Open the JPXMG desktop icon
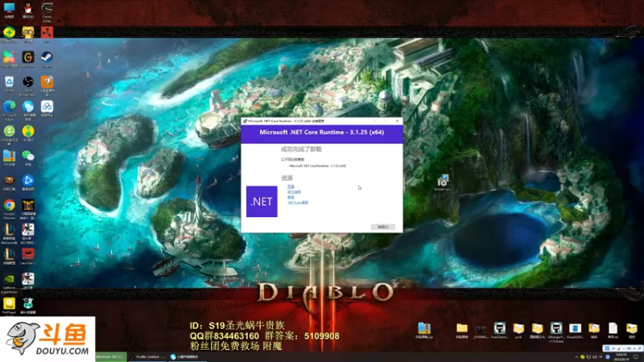 pyautogui.click(x=481, y=331)
